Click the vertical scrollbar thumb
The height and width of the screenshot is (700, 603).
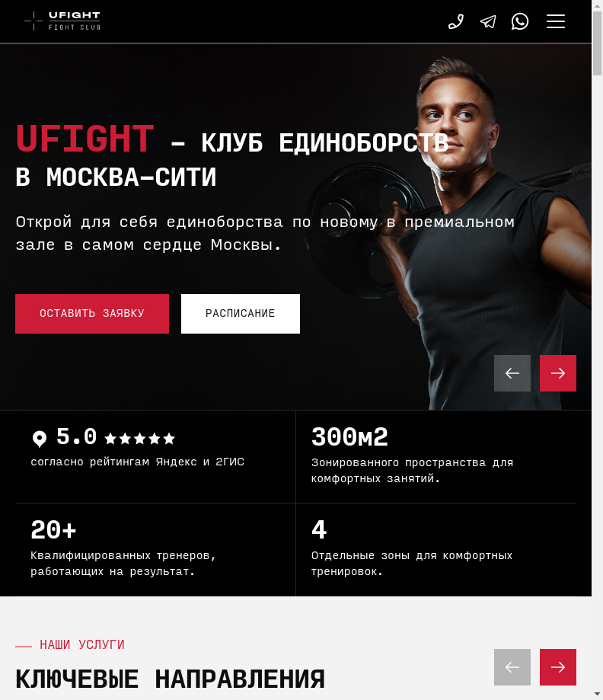597,43
